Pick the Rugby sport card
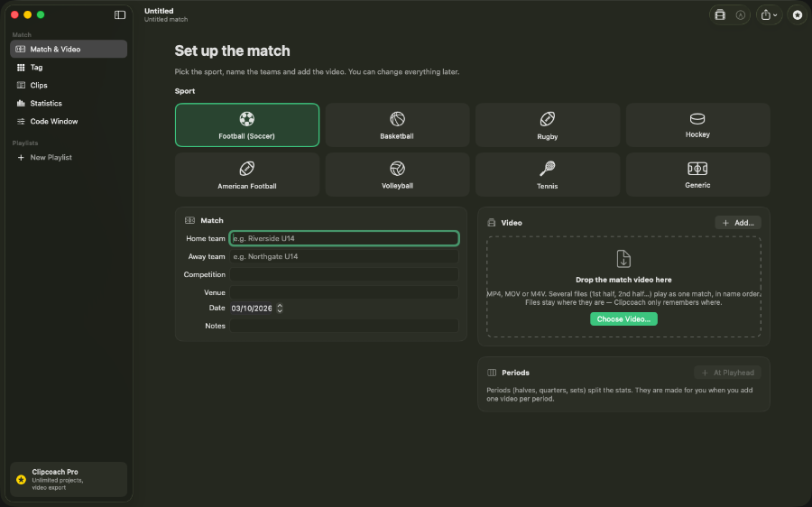Screen dimensions: 812x507 [548, 124]
